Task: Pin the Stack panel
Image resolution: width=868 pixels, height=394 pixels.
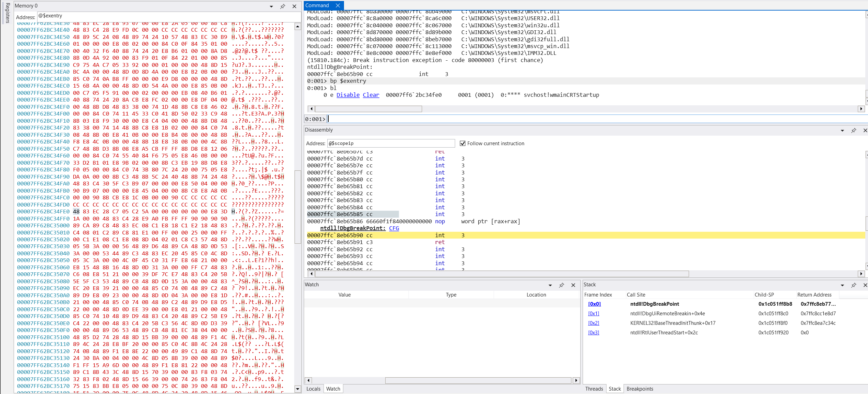Action: (x=854, y=285)
